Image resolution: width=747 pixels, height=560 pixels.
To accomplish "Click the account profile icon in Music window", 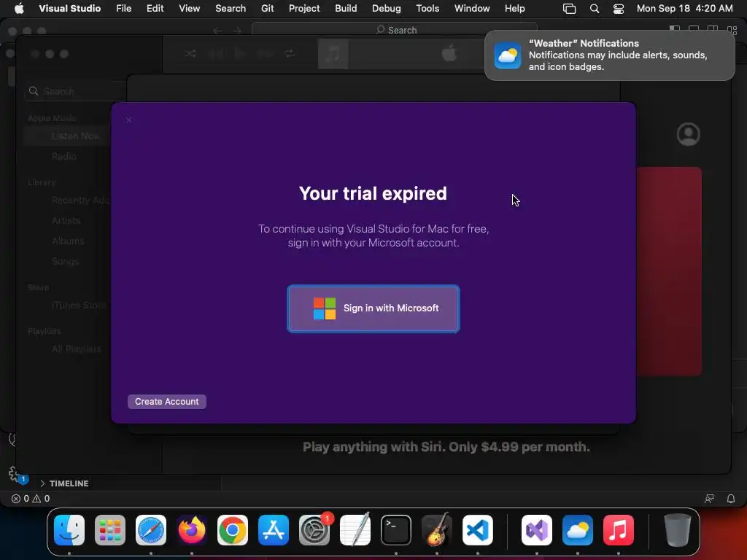I will 689,134.
